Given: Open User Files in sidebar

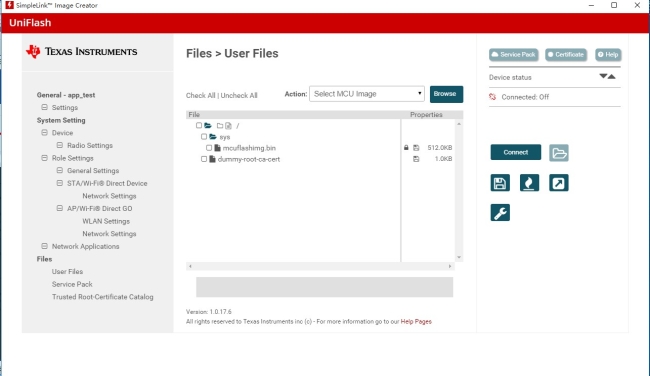Looking at the screenshot, I should coord(67,272).
